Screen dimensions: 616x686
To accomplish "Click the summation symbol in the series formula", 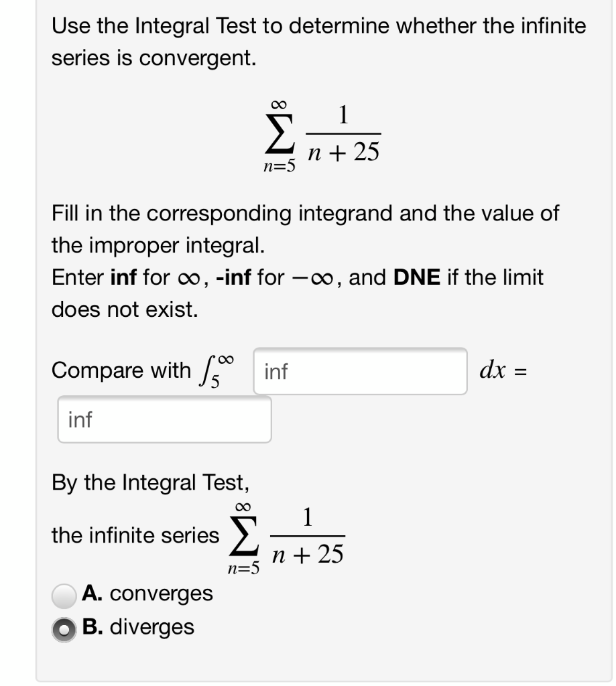I will [x=280, y=133].
